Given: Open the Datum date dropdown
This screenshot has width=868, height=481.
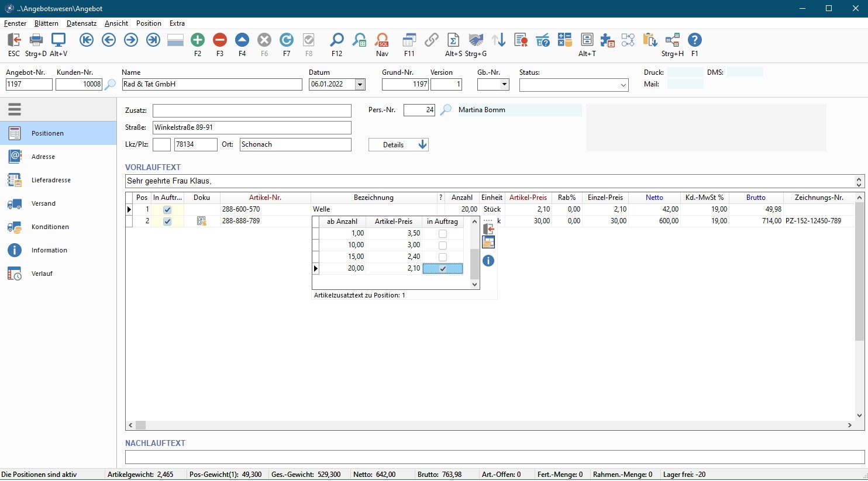Looking at the screenshot, I should point(360,85).
